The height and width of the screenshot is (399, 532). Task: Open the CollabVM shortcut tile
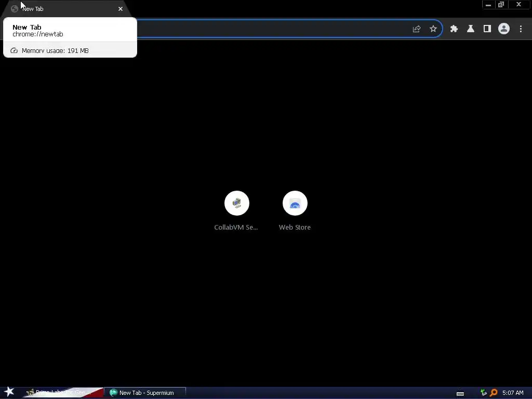point(236,203)
